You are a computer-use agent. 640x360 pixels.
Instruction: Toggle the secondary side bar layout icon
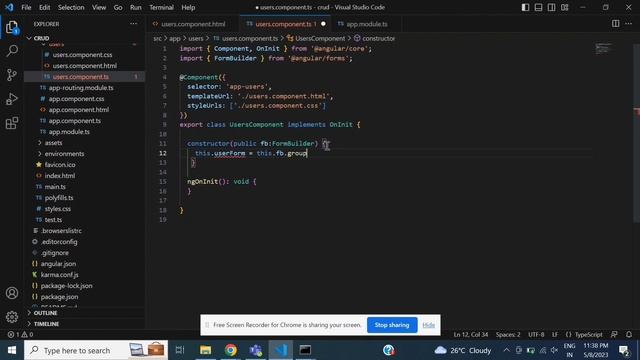(551, 7)
